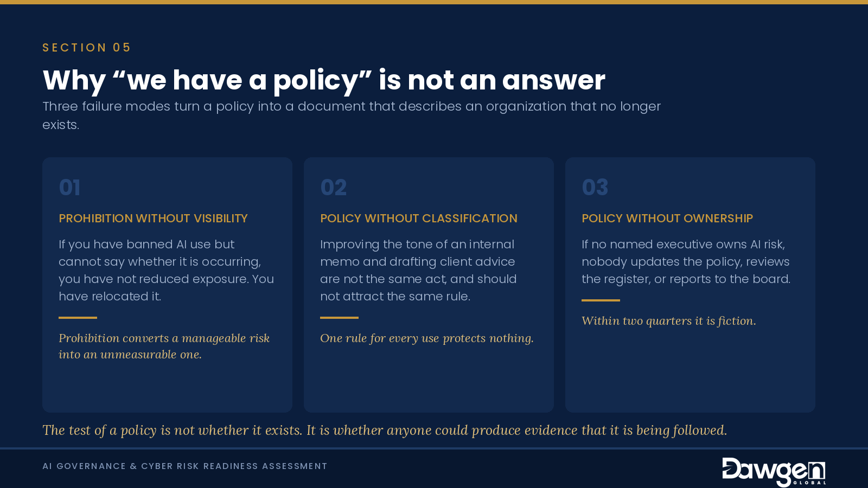Select the Policy Without Ownership heading
Image resolution: width=868 pixels, height=488 pixels.
[x=667, y=219]
